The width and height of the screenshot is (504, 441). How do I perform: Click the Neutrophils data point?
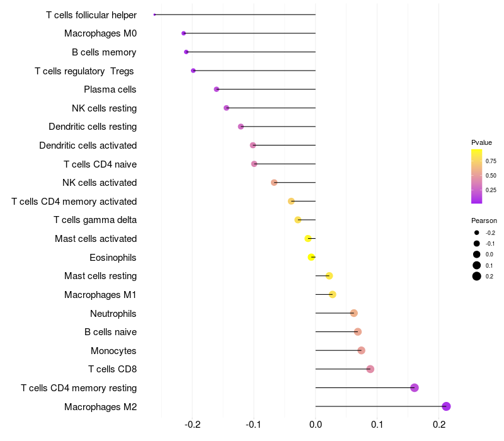pos(354,313)
